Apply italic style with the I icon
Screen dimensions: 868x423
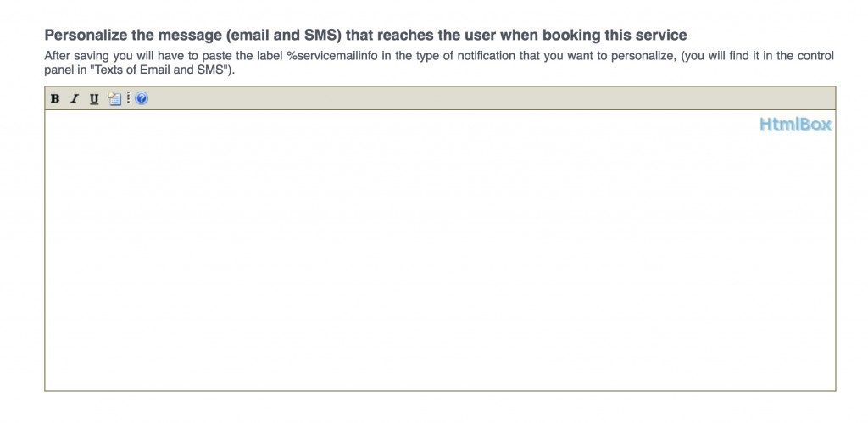[x=75, y=99]
